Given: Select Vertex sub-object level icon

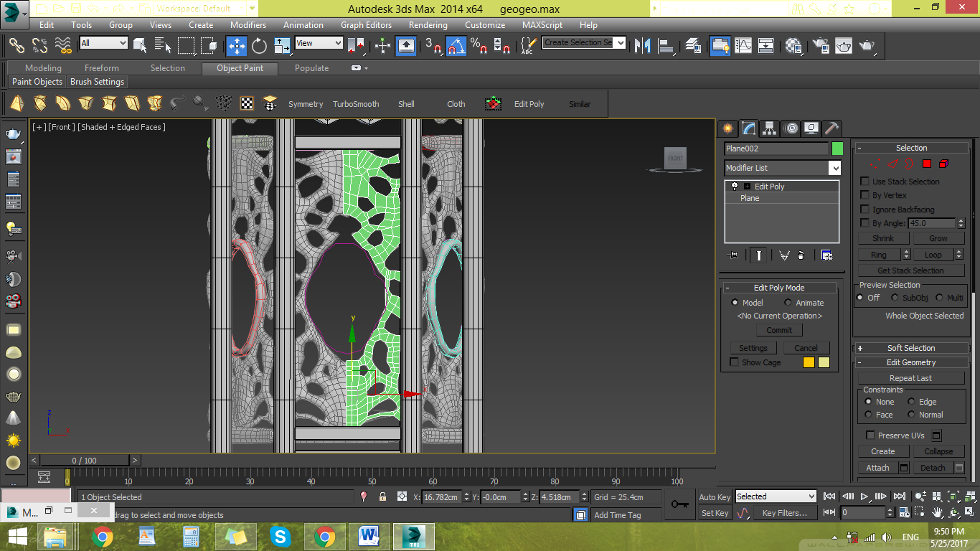Looking at the screenshot, I should click(x=875, y=164).
